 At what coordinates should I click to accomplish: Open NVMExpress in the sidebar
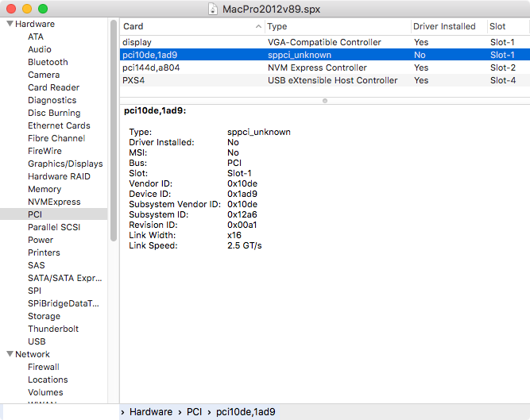(x=54, y=202)
